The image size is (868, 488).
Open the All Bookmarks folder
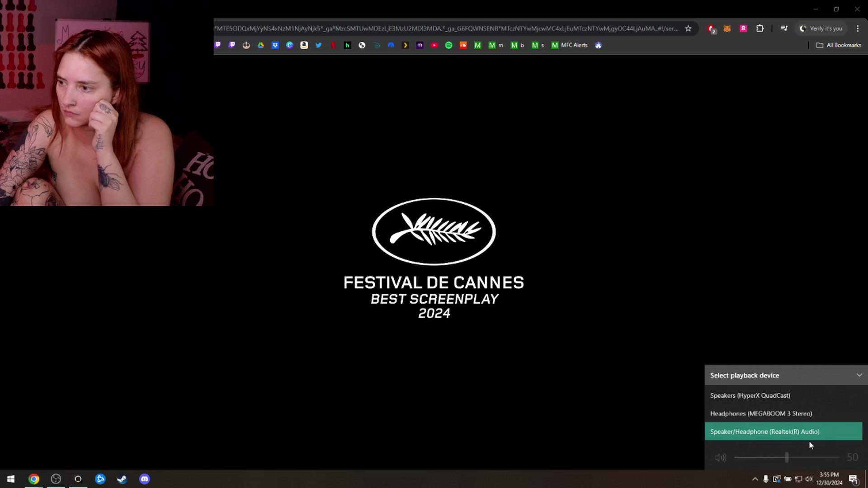[839, 45]
